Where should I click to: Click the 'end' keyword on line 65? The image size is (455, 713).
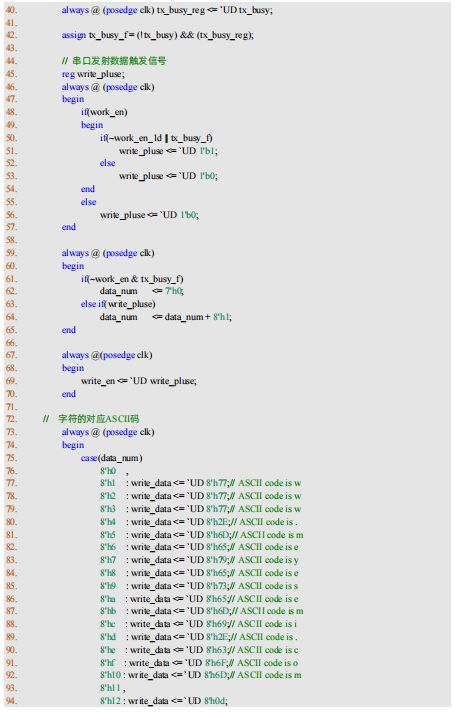pos(69,330)
